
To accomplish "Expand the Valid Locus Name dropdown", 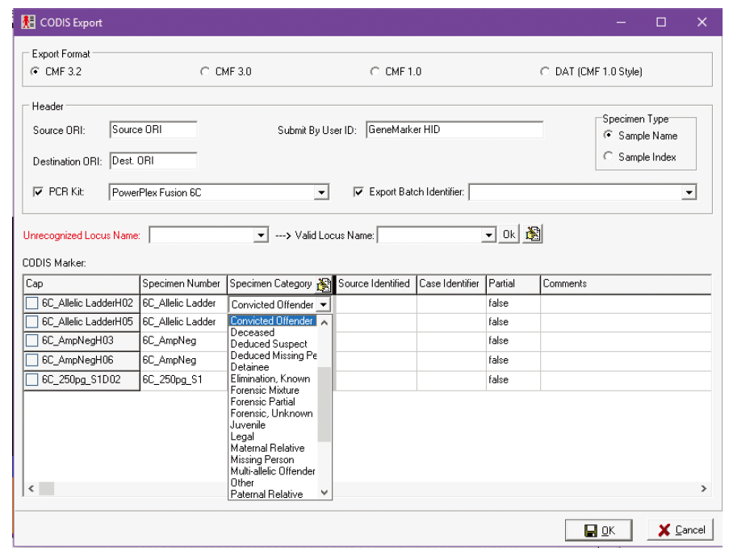I will pyautogui.click(x=489, y=235).
